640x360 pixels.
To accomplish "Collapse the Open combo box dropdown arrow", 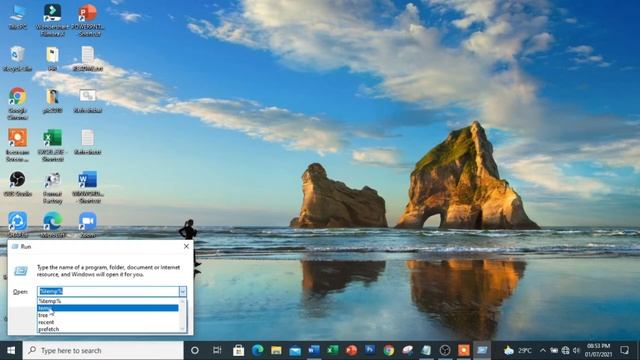I will click(x=182, y=291).
